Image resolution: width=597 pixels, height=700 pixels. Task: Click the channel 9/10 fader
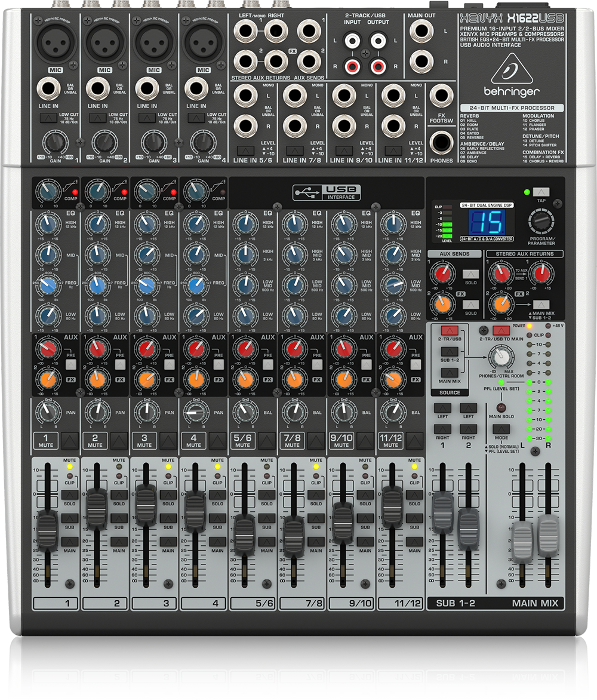coord(343,523)
